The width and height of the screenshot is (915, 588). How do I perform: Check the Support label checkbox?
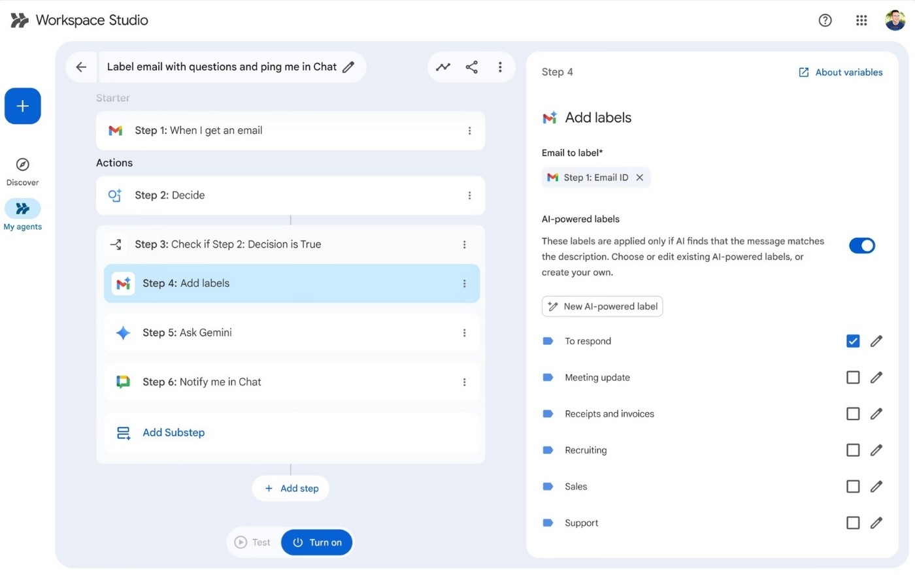(x=853, y=523)
